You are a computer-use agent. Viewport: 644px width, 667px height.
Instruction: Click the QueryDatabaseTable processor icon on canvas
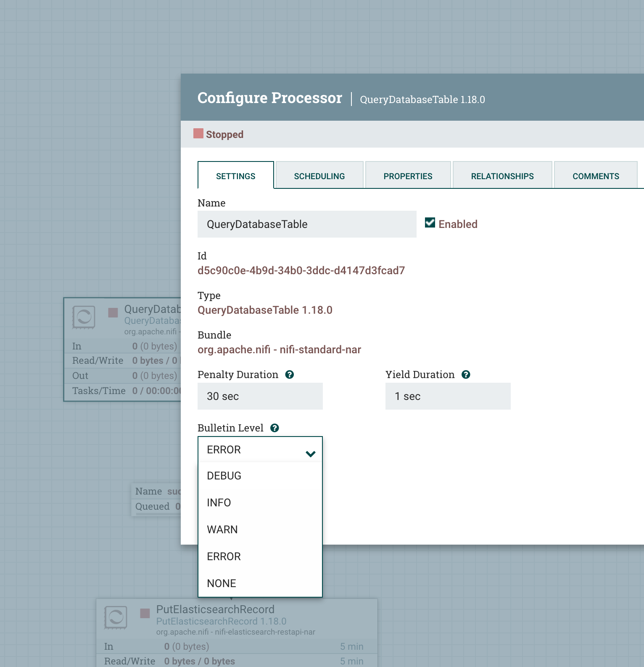click(x=84, y=317)
